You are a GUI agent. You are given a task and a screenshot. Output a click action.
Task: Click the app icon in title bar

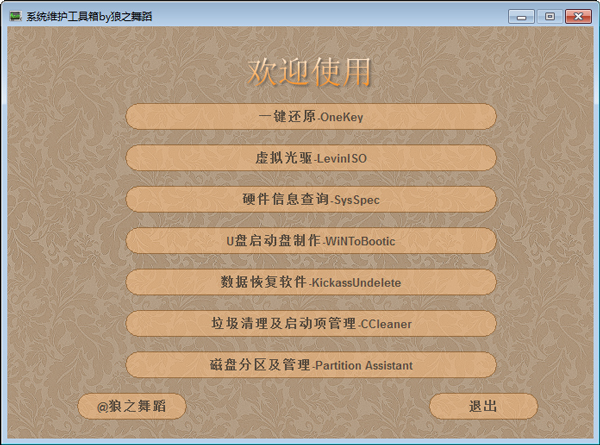15,16
